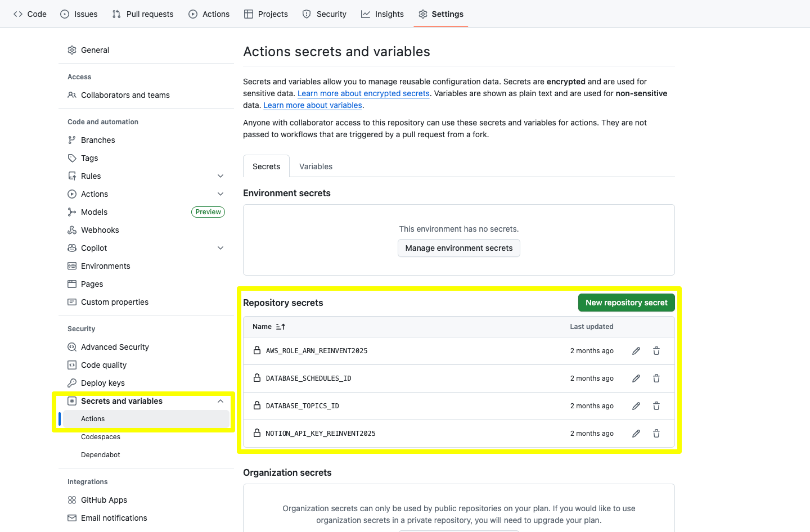Click the Deploy keys key icon
Viewport: 810px width, 532px height.
(x=72, y=383)
